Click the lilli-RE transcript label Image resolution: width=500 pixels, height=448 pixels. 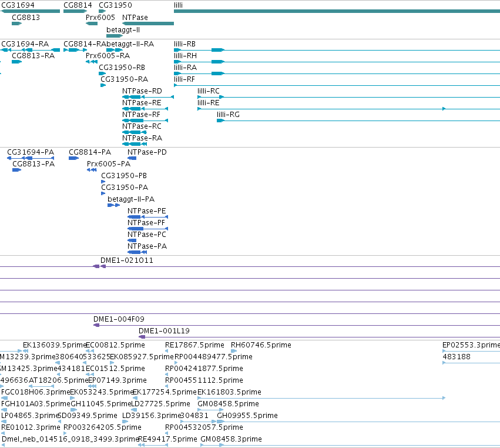pos(208,103)
